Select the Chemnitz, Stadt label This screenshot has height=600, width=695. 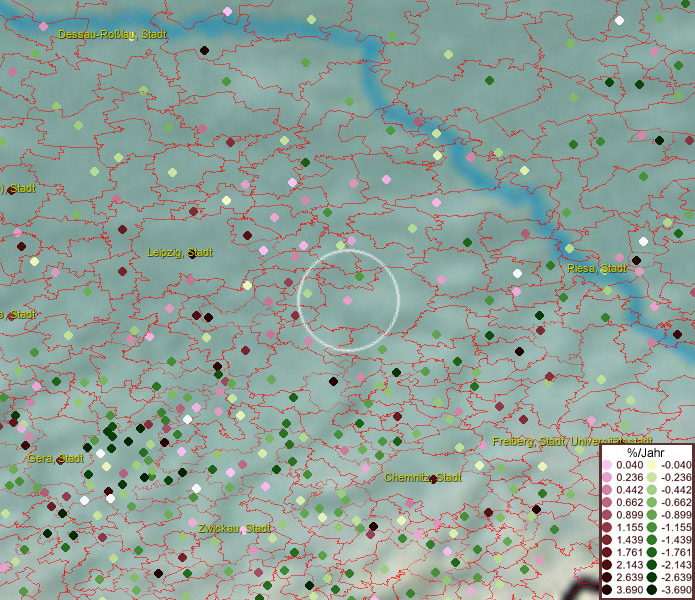423,477
